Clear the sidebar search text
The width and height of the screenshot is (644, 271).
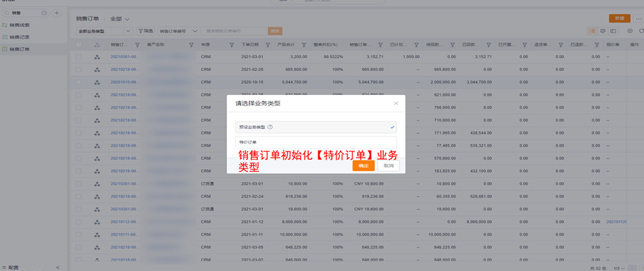(44, 13)
